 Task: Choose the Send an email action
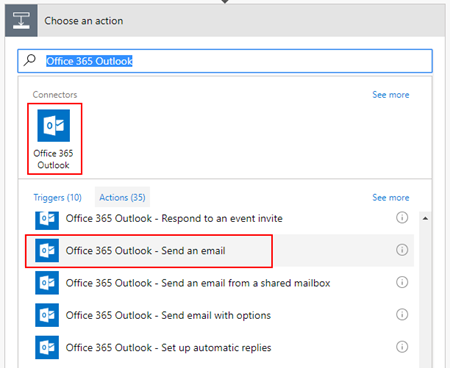click(x=220, y=251)
